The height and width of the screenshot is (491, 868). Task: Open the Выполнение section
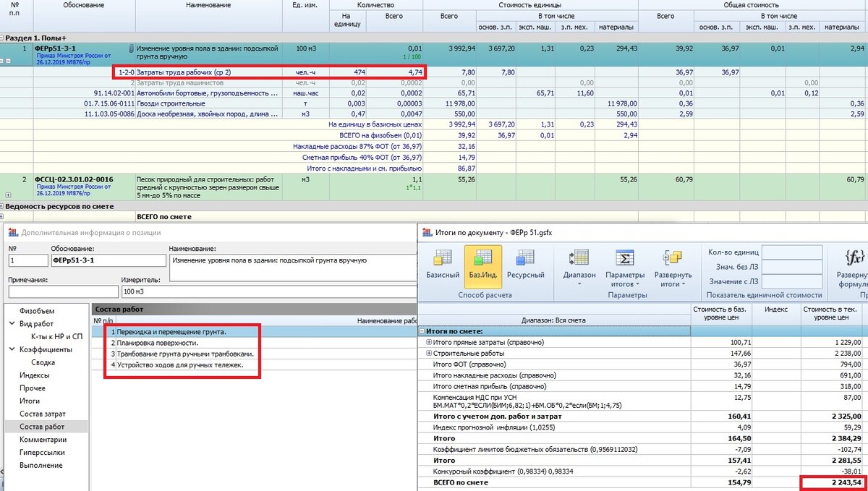point(41,465)
